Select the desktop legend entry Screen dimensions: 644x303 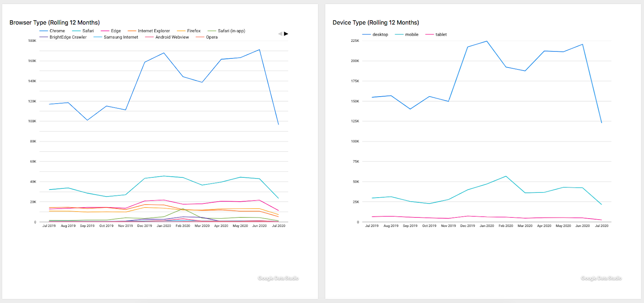[375, 35]
